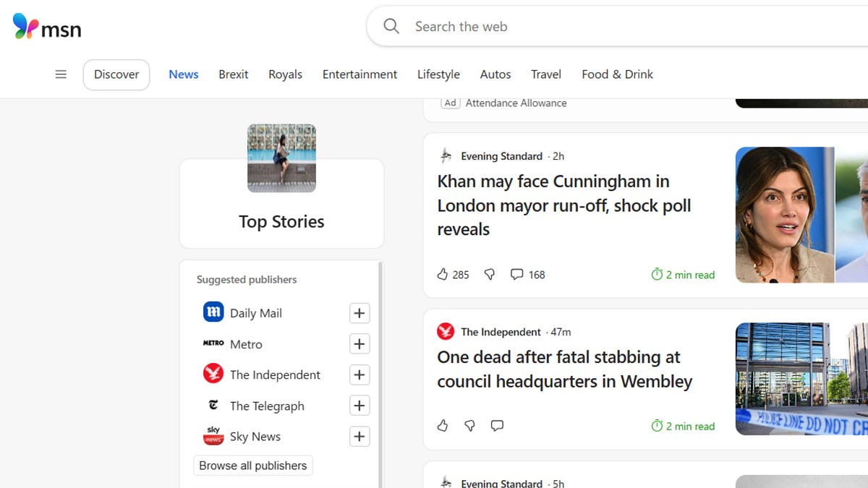This screenshot has height=488, width=868.
Task: Click The Independent name in suggested publishers
Action: pos(275,374)
